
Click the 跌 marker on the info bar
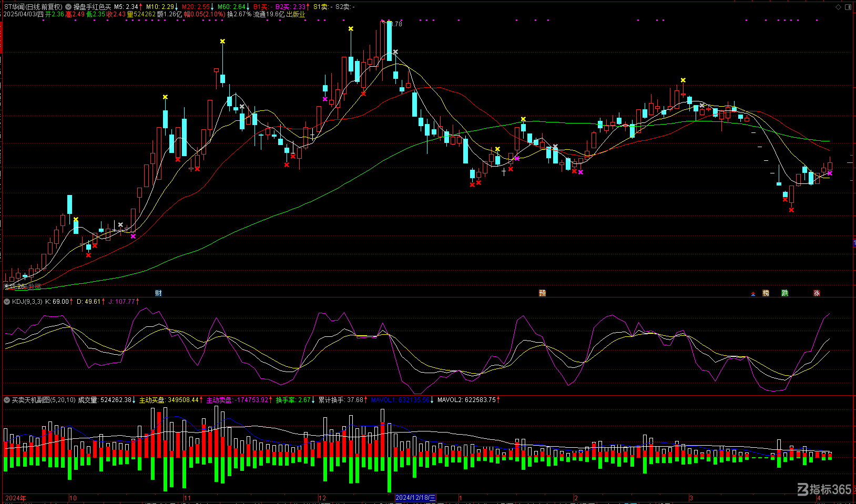(785, 293)
